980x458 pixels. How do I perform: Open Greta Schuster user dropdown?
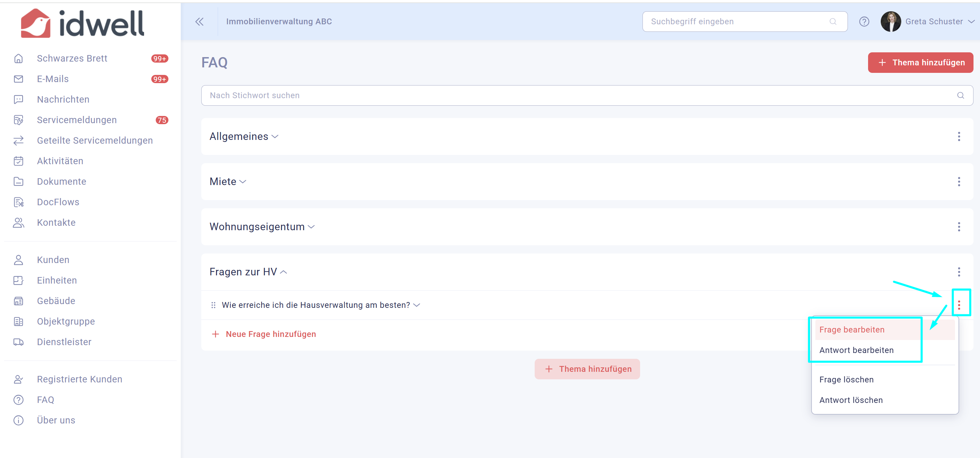(933, 22)
